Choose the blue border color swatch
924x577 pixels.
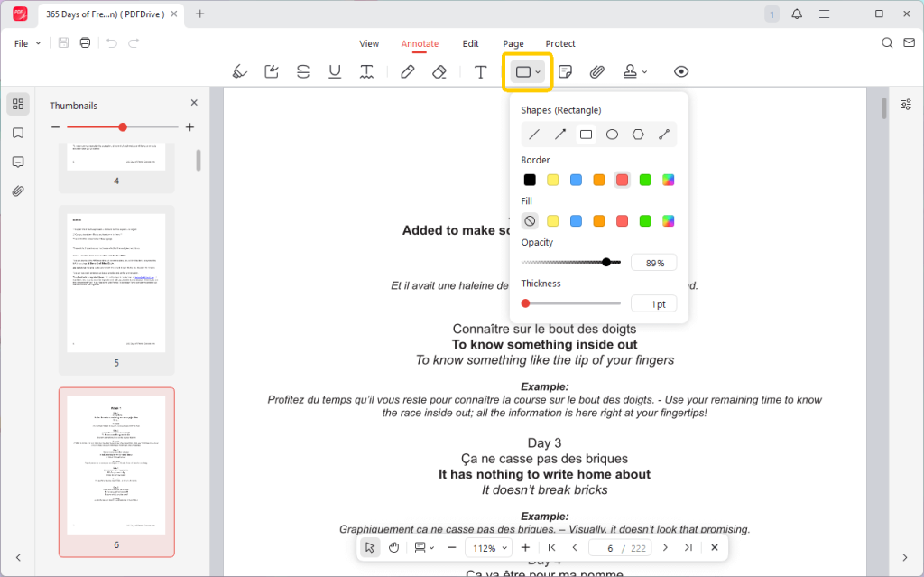[576, 180]
